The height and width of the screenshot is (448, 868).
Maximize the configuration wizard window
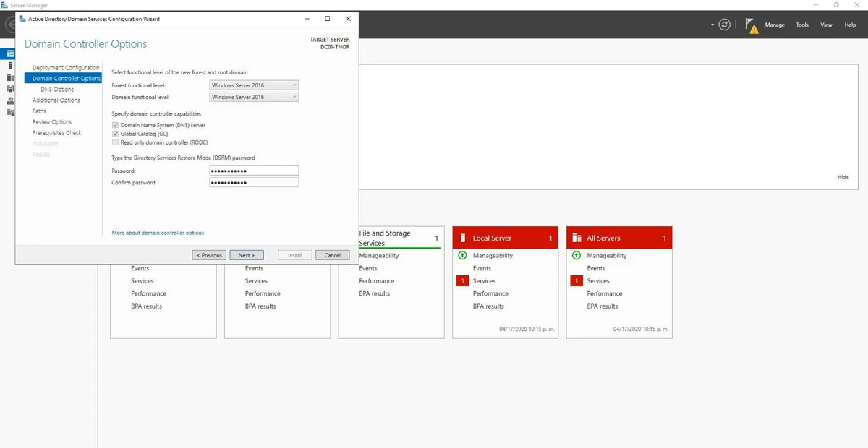pos(327,19)
